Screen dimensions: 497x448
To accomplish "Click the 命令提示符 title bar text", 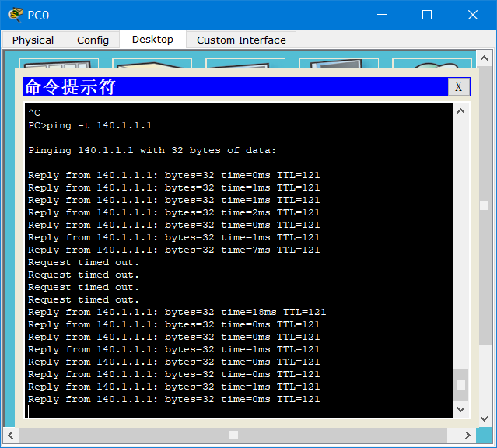I will point(70,86).
